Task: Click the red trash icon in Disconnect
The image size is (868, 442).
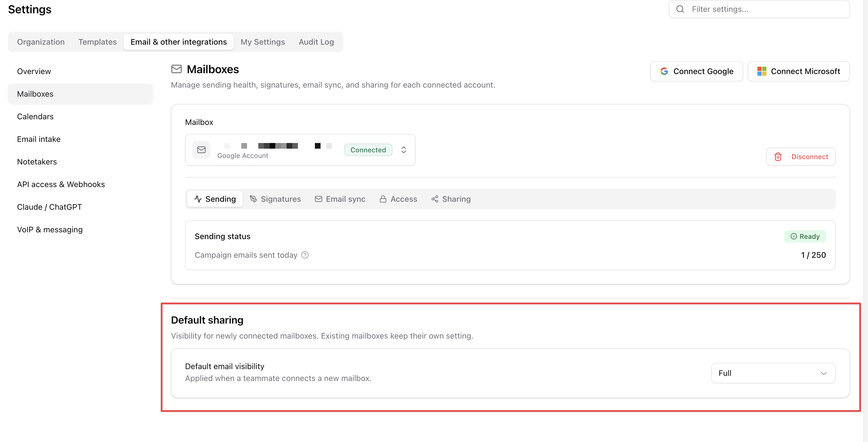Action: [x=778, y=157]
